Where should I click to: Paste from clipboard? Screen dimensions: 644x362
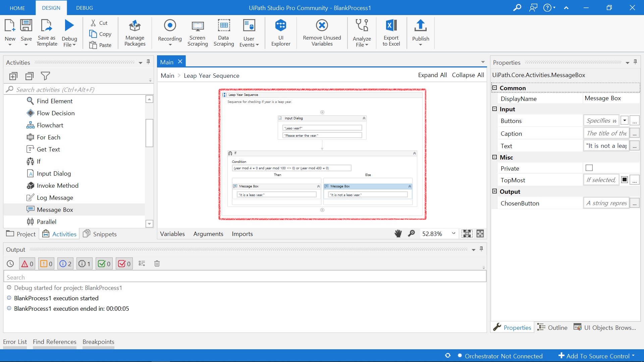click(x=100, y=45)
